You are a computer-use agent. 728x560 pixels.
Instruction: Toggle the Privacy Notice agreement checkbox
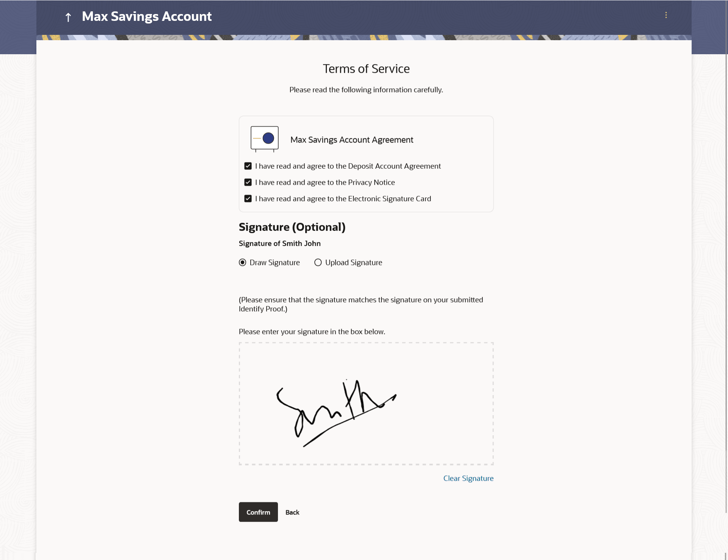[x=248, y=182]
